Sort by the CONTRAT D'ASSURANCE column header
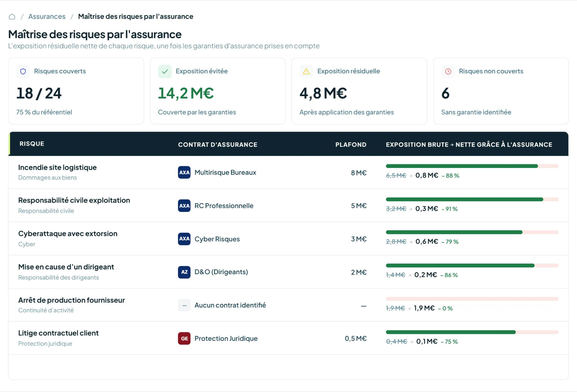The image size is (577, 392). pos(218,145)
